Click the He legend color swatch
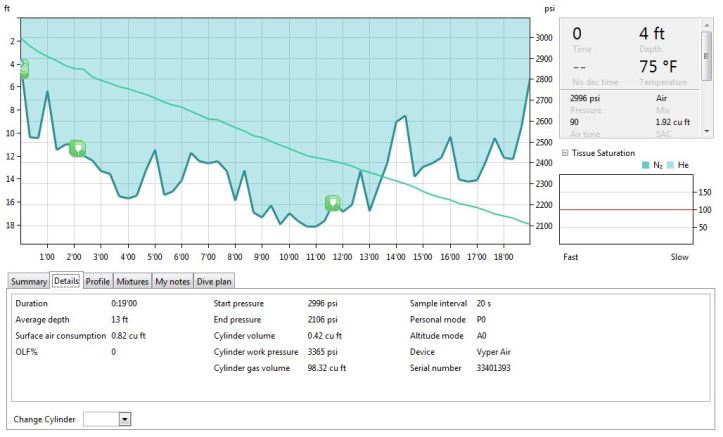Image resolution: width=723 pixels, height=437 pixels. (670, 165)
